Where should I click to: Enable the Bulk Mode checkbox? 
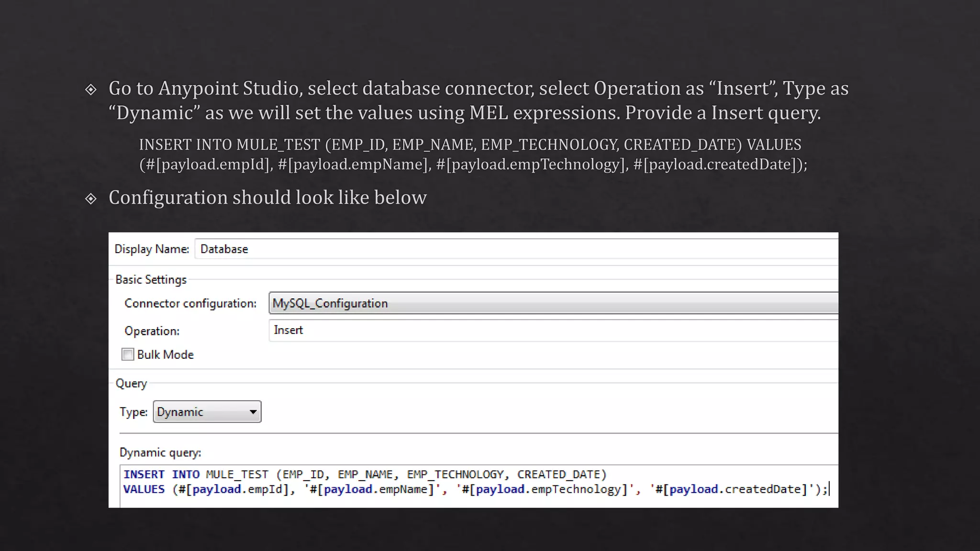(128, 354)
